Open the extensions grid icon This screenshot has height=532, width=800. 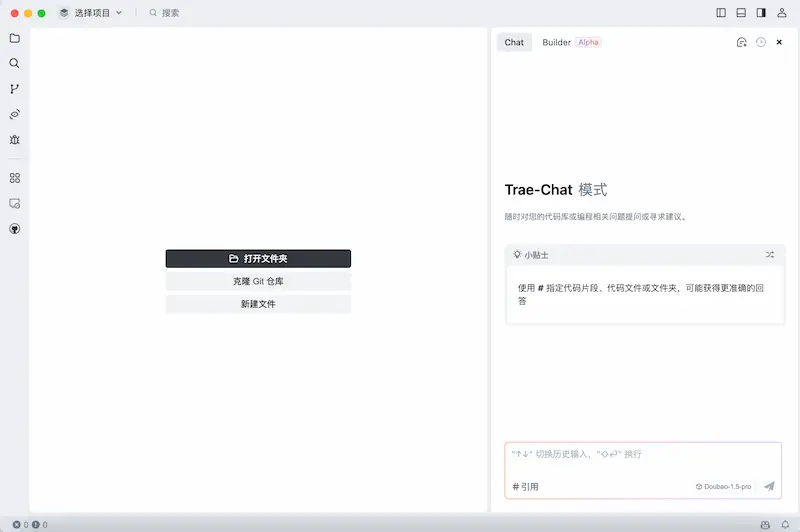pos(15,178)
